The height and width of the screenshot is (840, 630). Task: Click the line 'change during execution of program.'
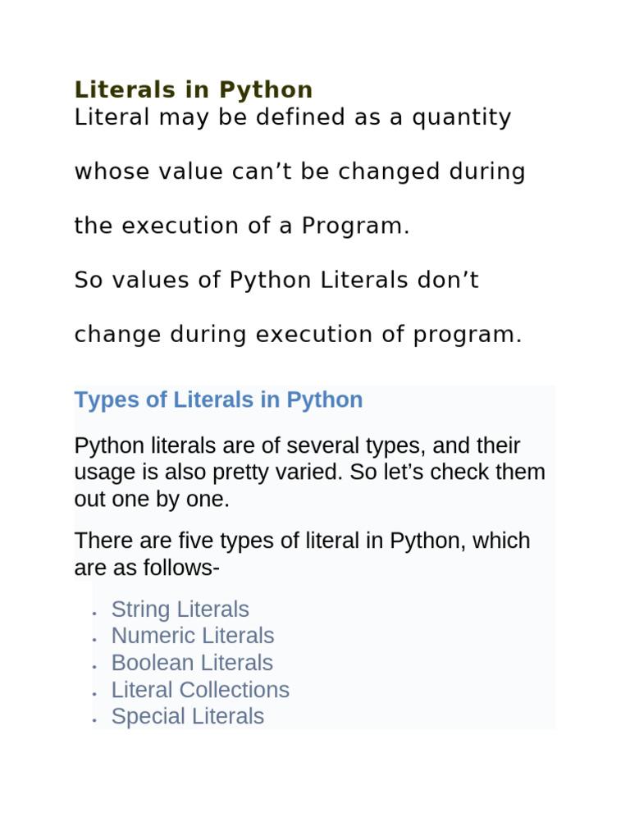point(299,335)
